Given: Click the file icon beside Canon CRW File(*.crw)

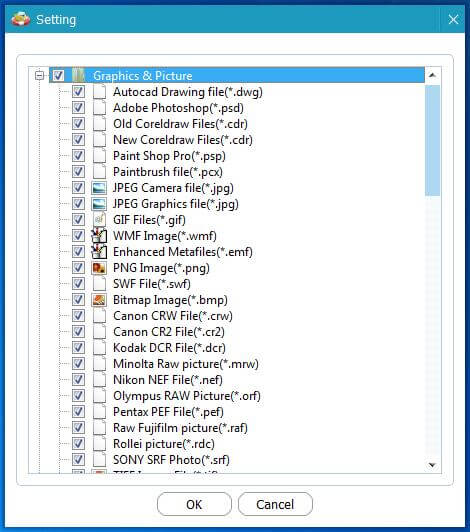Looking at the screenshot, I should [x=99, y=316].
